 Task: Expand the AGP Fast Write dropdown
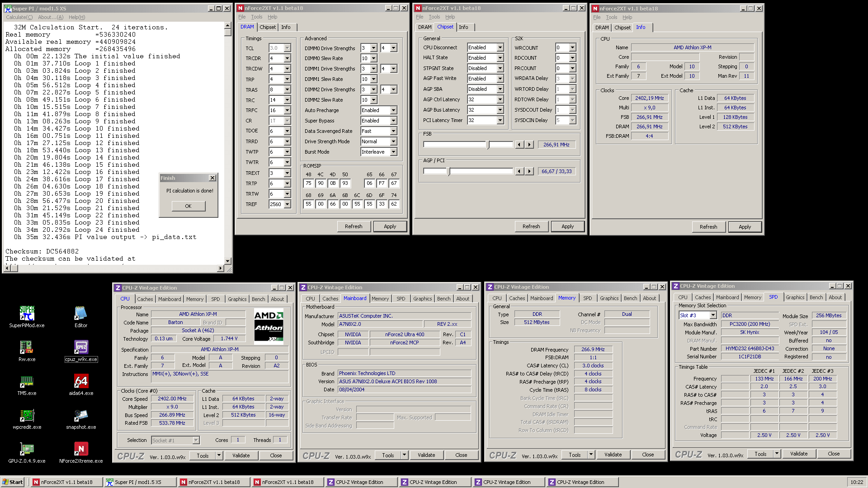pyautogui.click(x=500, y=78)
